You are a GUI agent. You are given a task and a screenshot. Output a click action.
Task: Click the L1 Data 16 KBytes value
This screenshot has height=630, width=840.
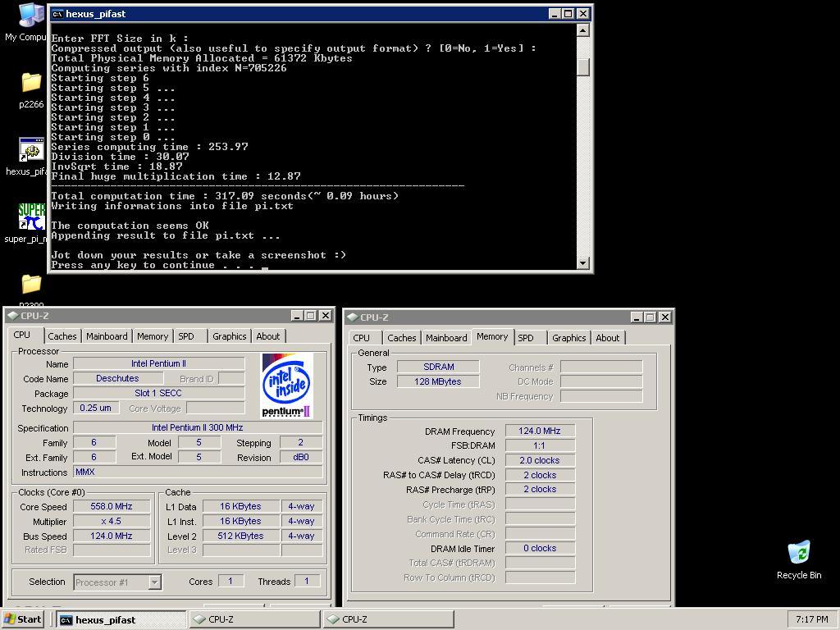(240, 506)
